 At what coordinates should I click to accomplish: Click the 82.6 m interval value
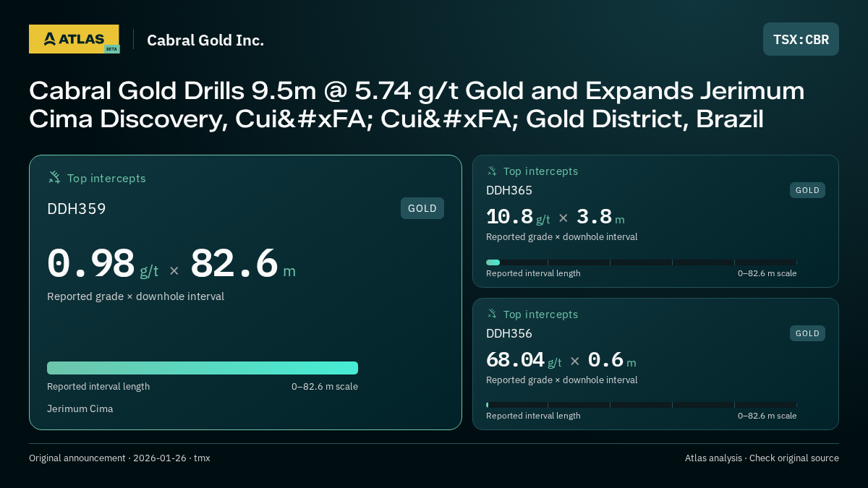pos(243,264)
